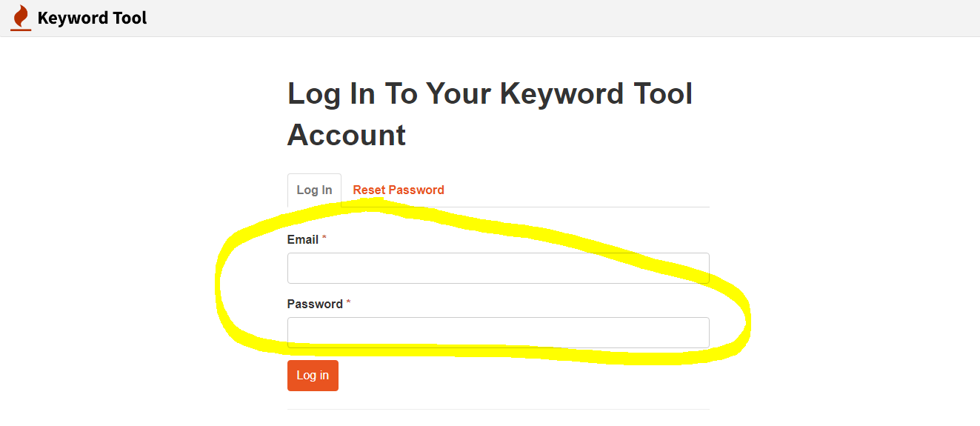Click the Email field label
This screenshot has height=426, width=980.
click(303, 240)
